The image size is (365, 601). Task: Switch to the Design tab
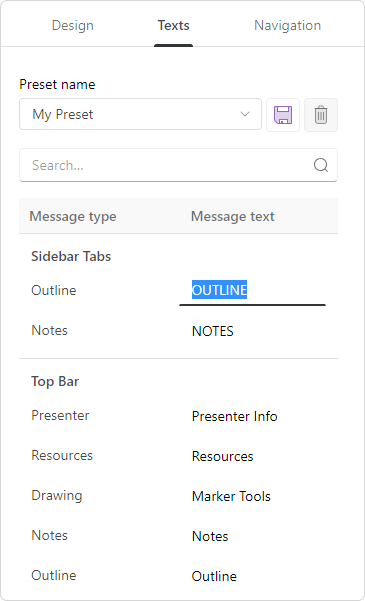pos(72,25)
